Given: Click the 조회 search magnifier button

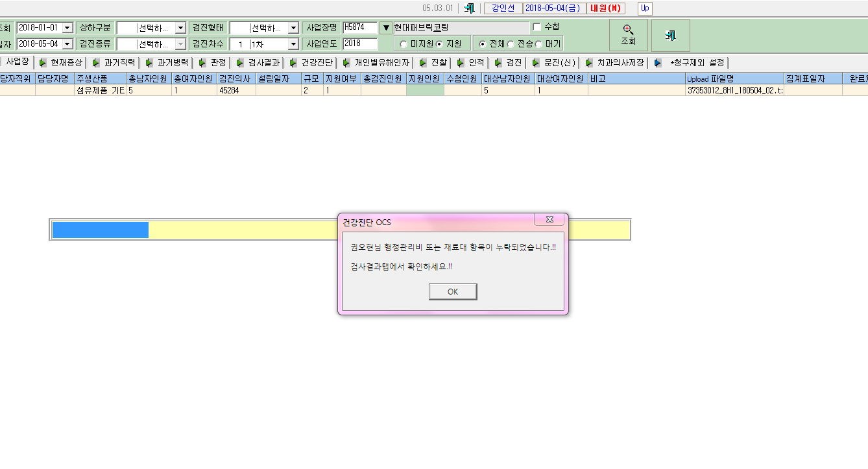Looking at the screenshot, I should pyautogui.click(x=629, y=35).
